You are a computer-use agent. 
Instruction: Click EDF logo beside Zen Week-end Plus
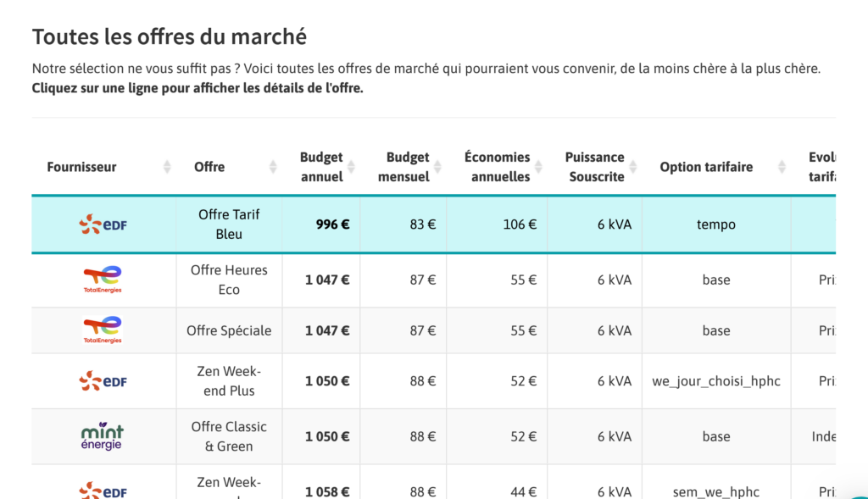point(103,381)
